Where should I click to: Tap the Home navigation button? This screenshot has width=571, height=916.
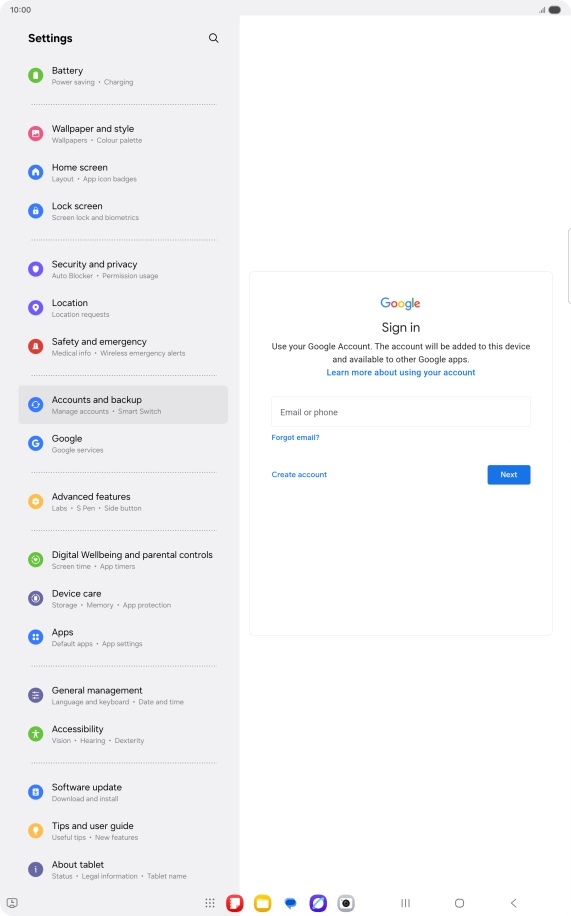click(x=459, y=903)
